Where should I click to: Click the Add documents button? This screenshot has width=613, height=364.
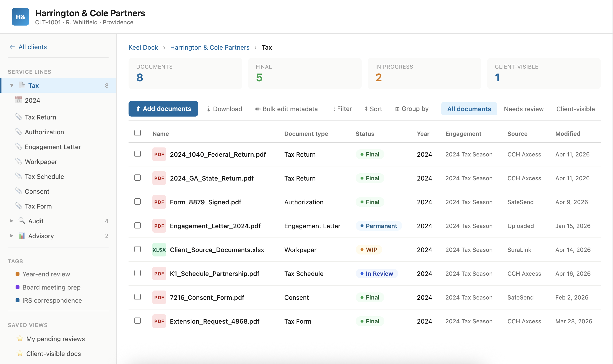pyautogui.click(x=163, y=109)
